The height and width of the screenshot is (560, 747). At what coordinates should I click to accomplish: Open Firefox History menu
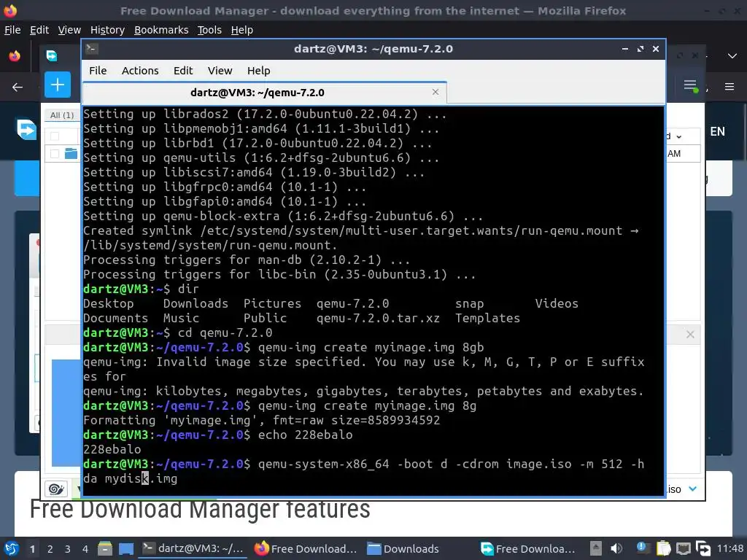pyautogui.click(x=108, y=30)
